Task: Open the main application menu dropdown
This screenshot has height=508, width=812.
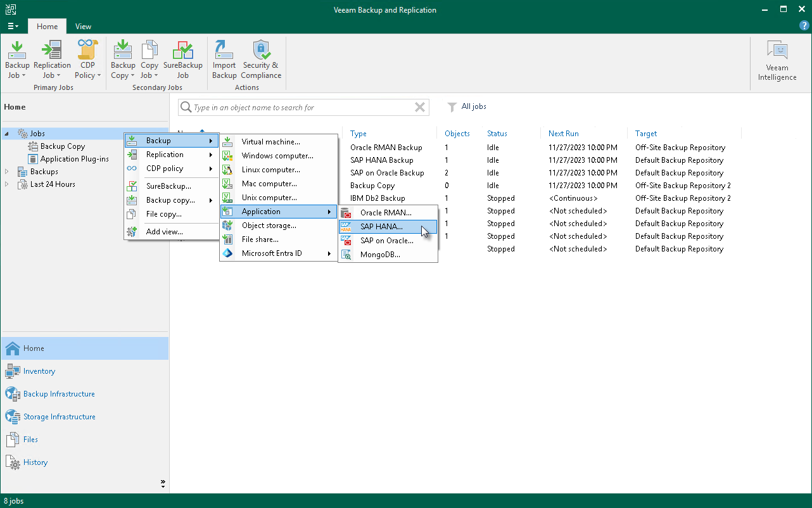Action: 13,27
